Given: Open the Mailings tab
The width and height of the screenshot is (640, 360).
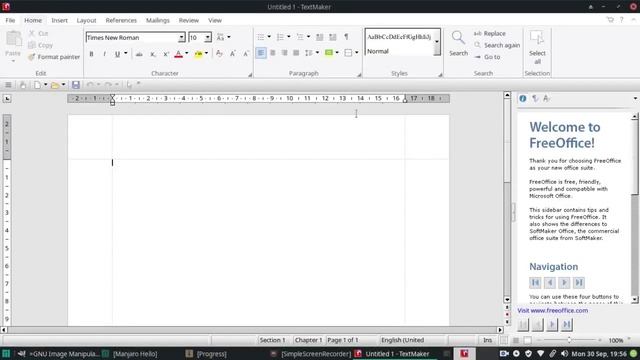Looking at the screenshot, I should (x=158, y=20).
